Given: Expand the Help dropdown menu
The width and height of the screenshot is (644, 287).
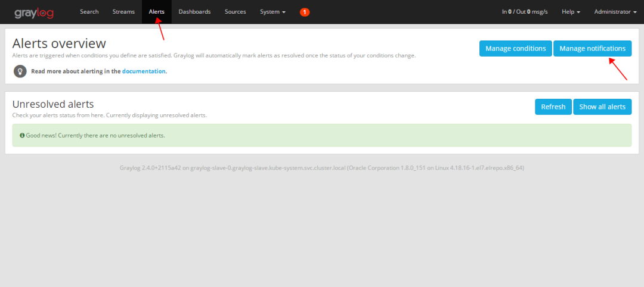Looking at the screenshot, I should 571,12.
